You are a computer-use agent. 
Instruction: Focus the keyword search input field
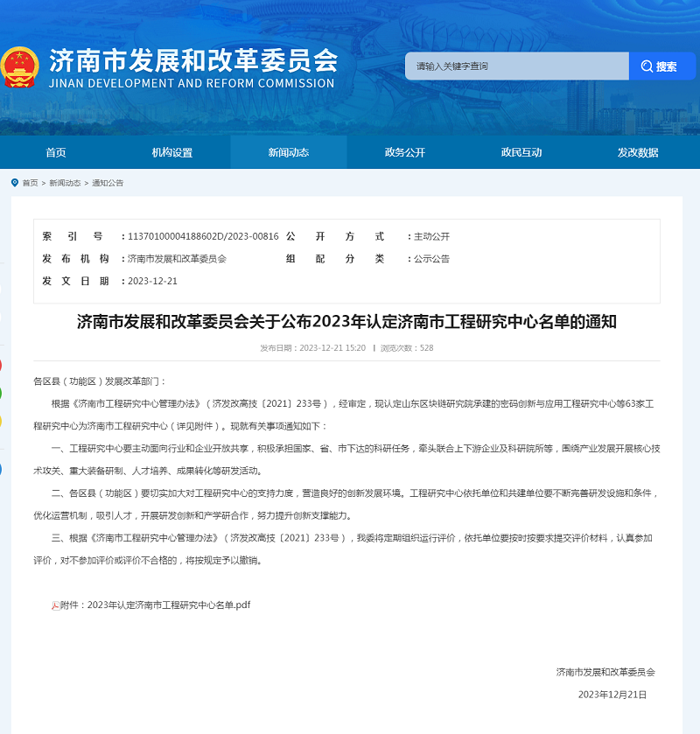517,66
